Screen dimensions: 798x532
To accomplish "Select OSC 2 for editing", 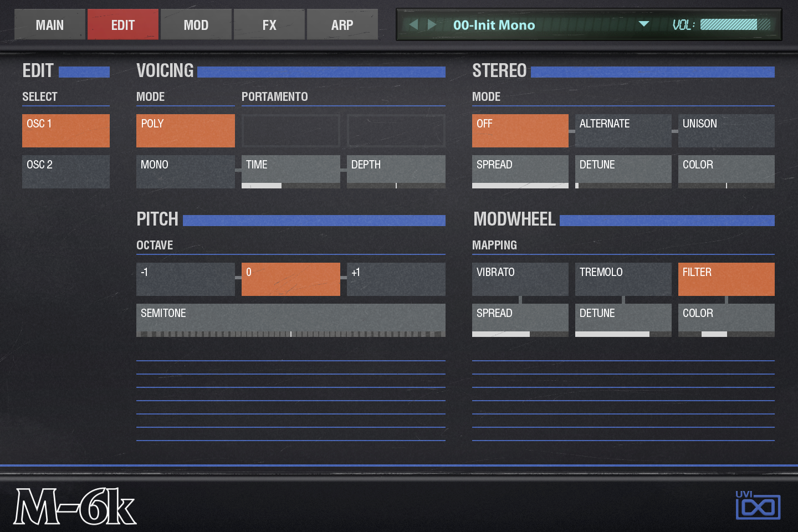I will 66,172.
